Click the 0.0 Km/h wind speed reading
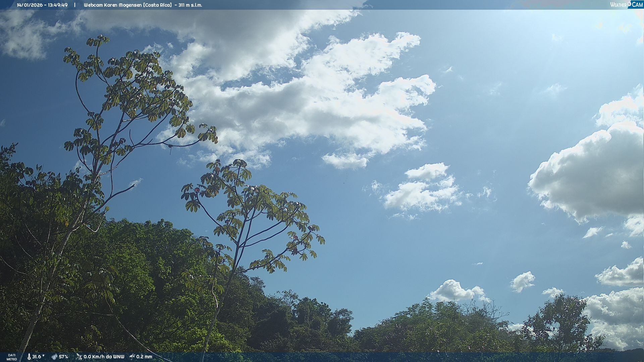This screenshot has width=644, height=362. coord(94,357)
